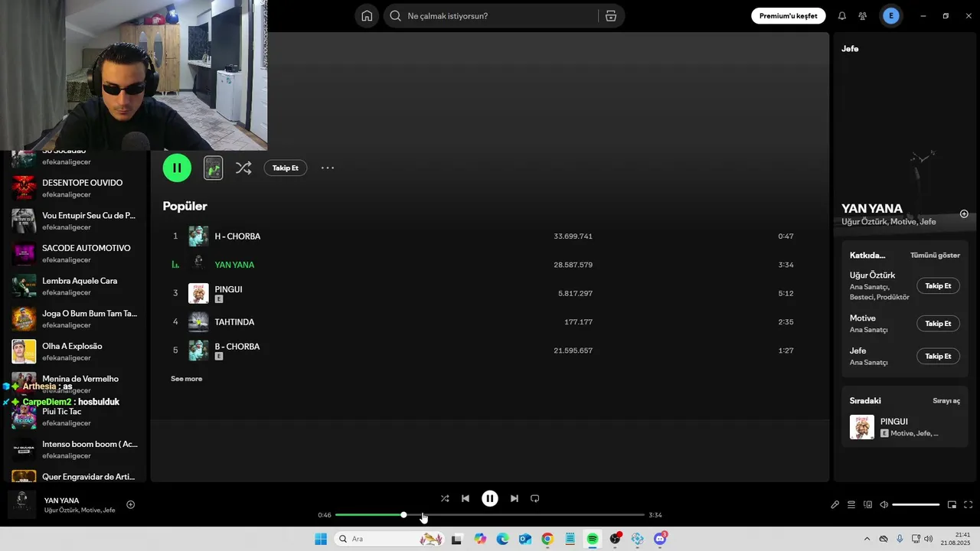The height and width of the screenshot is (551, 980).
Task: Open the three-dot more options menu
Action: 328,168
